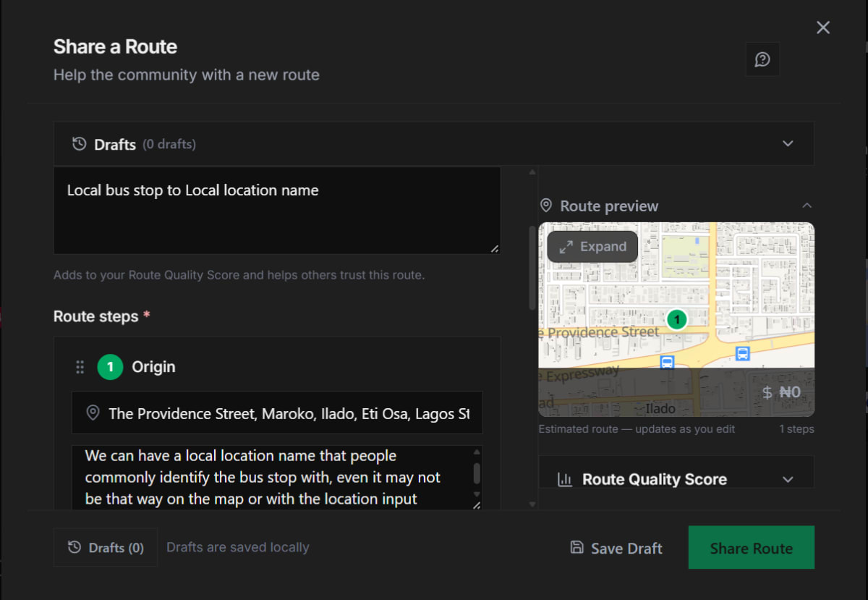The height and width of the screenshot is (600, 868).
Task: Click the Save Draft button
Action: point(616,548)
